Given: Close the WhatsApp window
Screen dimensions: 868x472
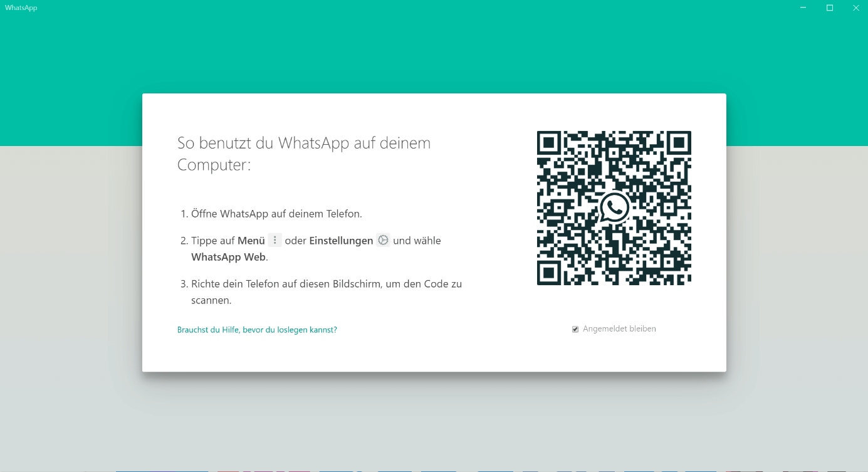Looking at the screenshot, I should tap(855, 8).
